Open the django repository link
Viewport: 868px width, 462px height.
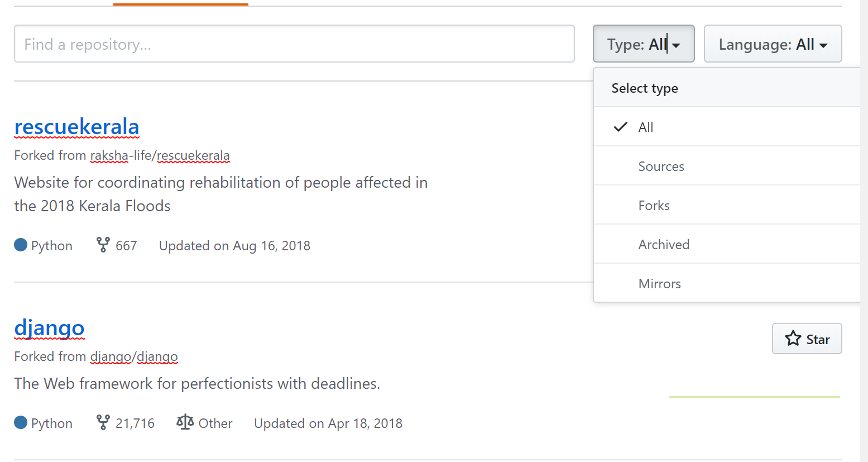tap(49, 328)
